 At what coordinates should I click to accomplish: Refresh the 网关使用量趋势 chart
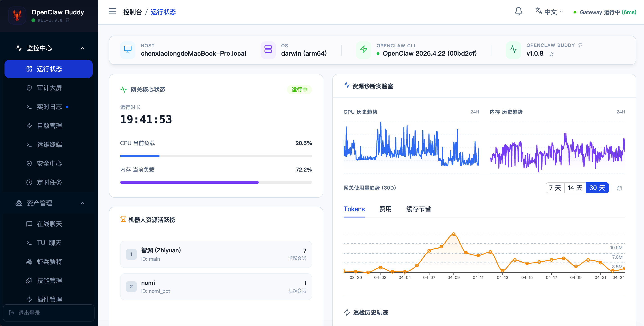(x=619, y=188)
